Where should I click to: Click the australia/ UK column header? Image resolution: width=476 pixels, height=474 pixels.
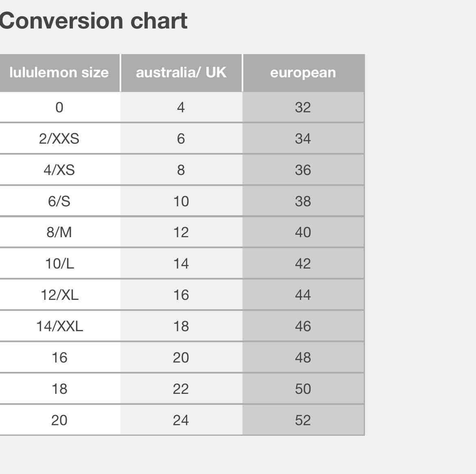pyautogui.click(x=181, y=73)
